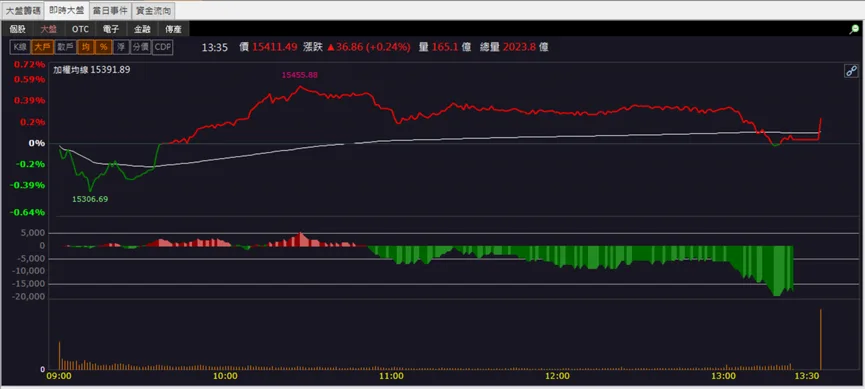Click the 13:00 time axis label
865x389 pixels.
coord(723,376)
